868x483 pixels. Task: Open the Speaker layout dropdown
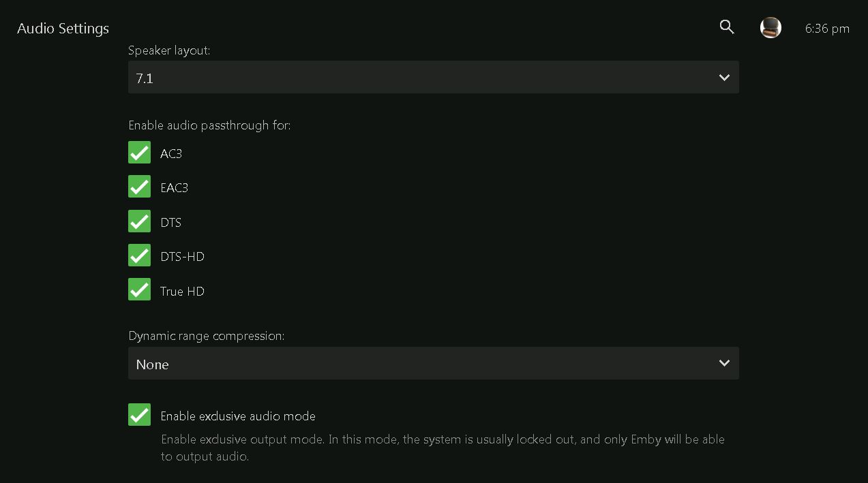(434, 77)
